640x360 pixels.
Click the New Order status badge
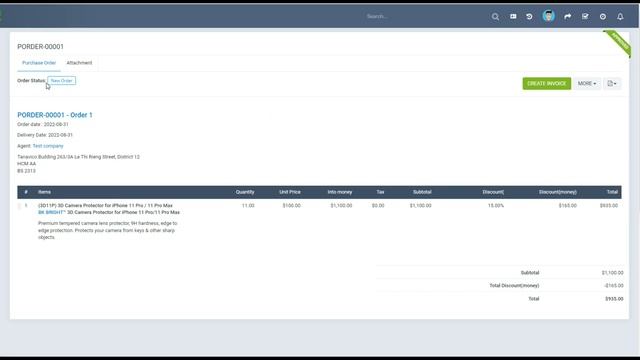(62, 81)
